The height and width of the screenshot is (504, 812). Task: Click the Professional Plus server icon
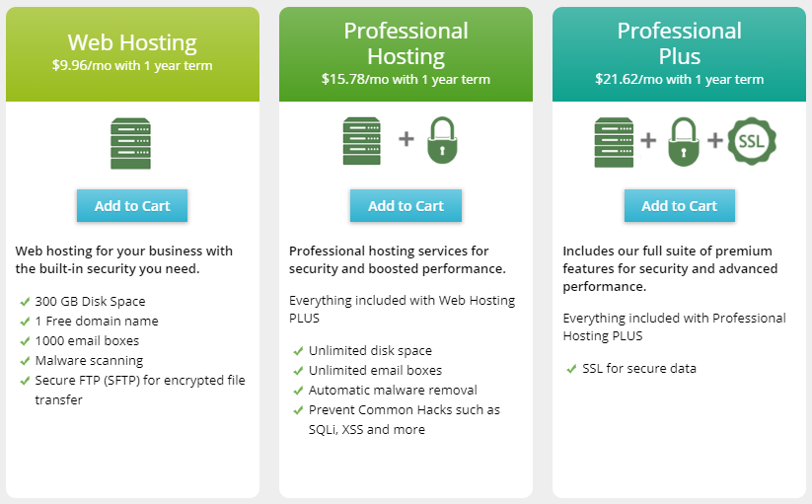point(614,140)
